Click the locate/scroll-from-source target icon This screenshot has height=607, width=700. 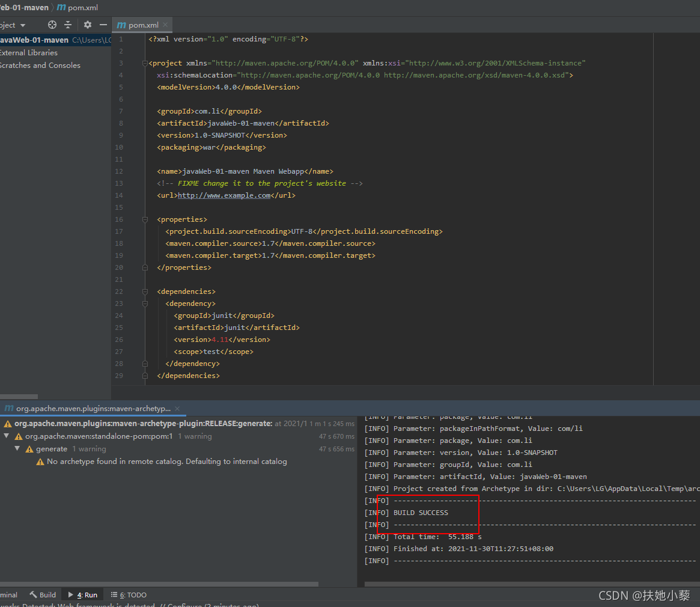point(52,25)
